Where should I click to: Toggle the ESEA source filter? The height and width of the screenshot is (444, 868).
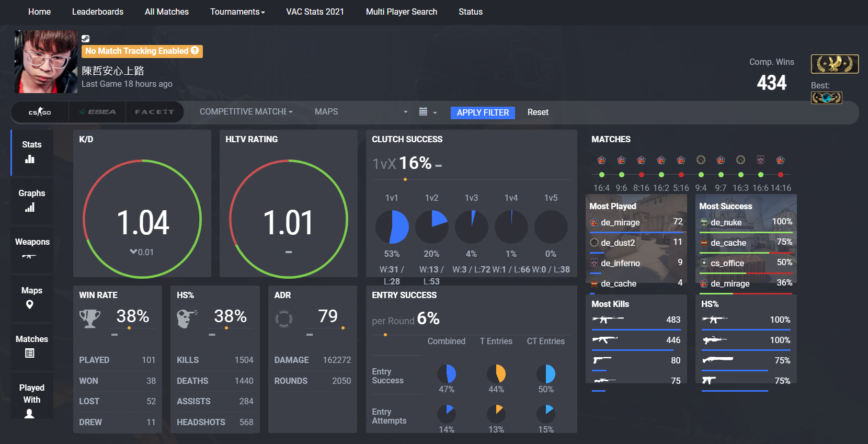(97, 112)
